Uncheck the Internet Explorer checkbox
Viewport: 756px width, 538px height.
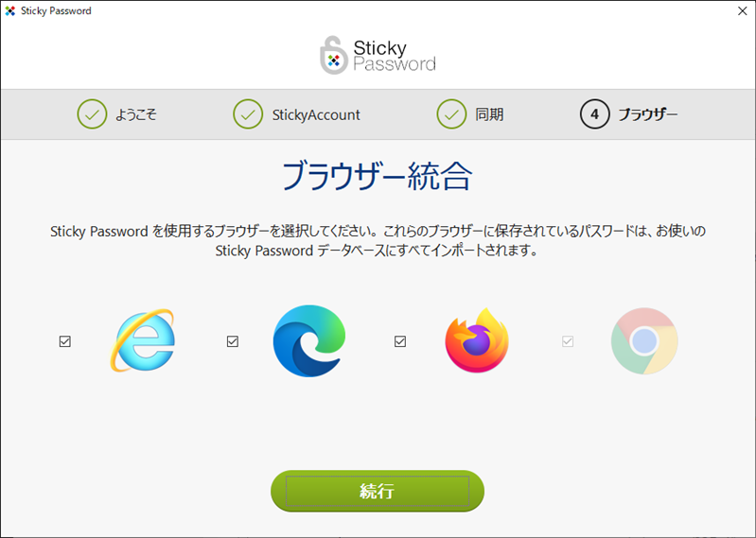64,341
